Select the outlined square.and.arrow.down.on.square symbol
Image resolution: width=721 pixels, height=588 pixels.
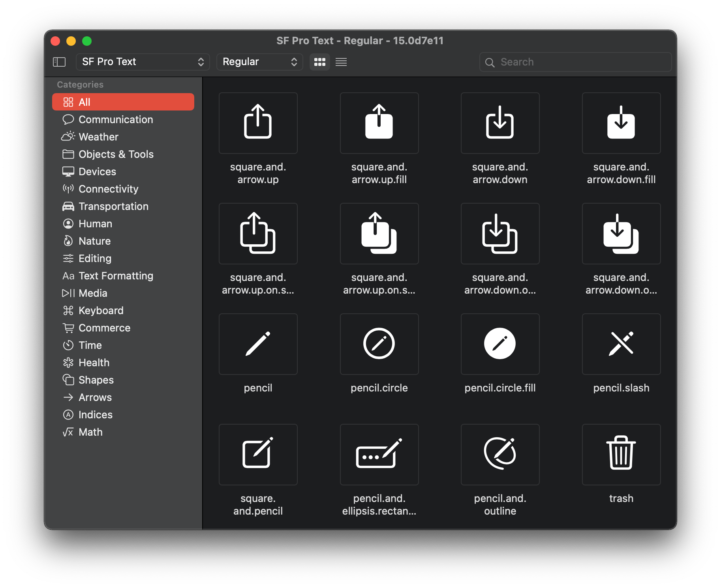pyautogui.click(x=500, y=234)
